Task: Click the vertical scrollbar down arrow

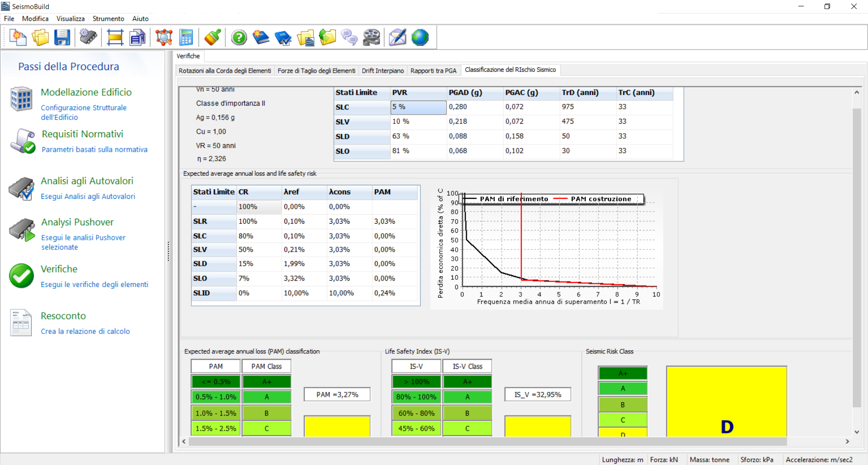Action: [856, 432]
